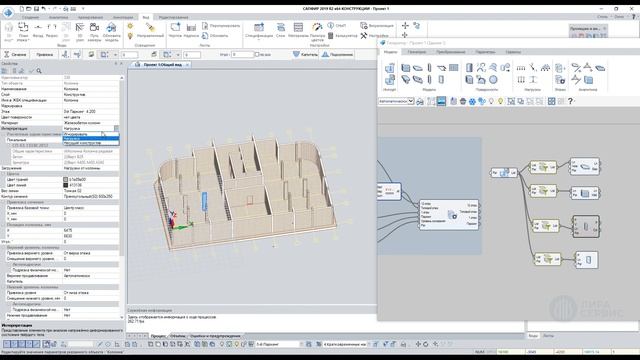Open the План этажа view tool
This screenshot has height=360, width=640.
(23, 31)
